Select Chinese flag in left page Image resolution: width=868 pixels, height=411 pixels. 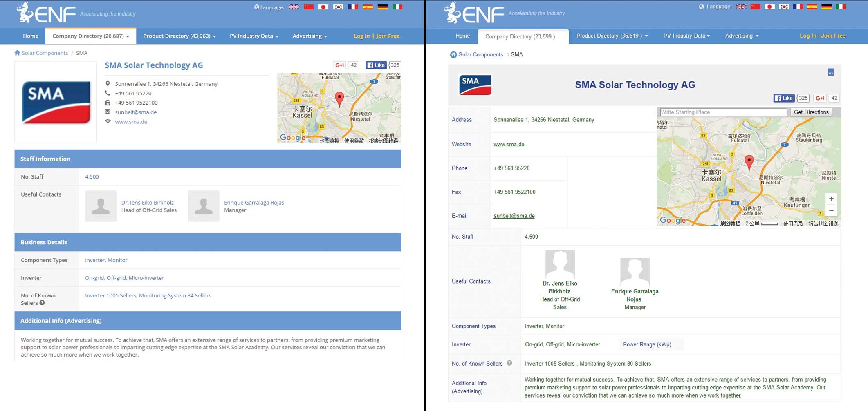click(309, 7)
